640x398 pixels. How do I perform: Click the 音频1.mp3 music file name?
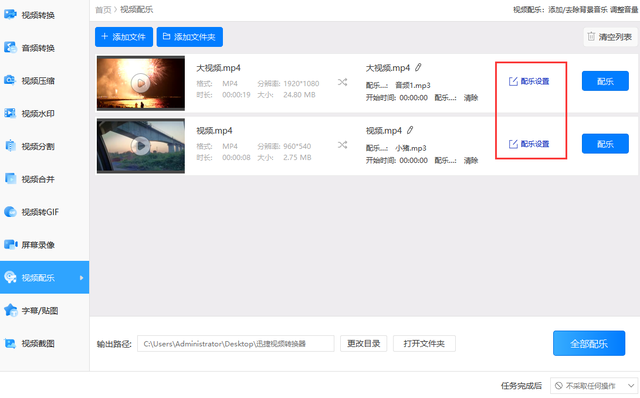tap(413, 85)
